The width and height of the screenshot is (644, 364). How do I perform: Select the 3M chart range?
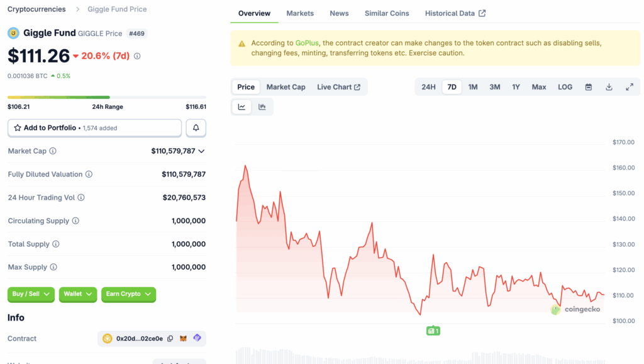[x=495, y=87]
